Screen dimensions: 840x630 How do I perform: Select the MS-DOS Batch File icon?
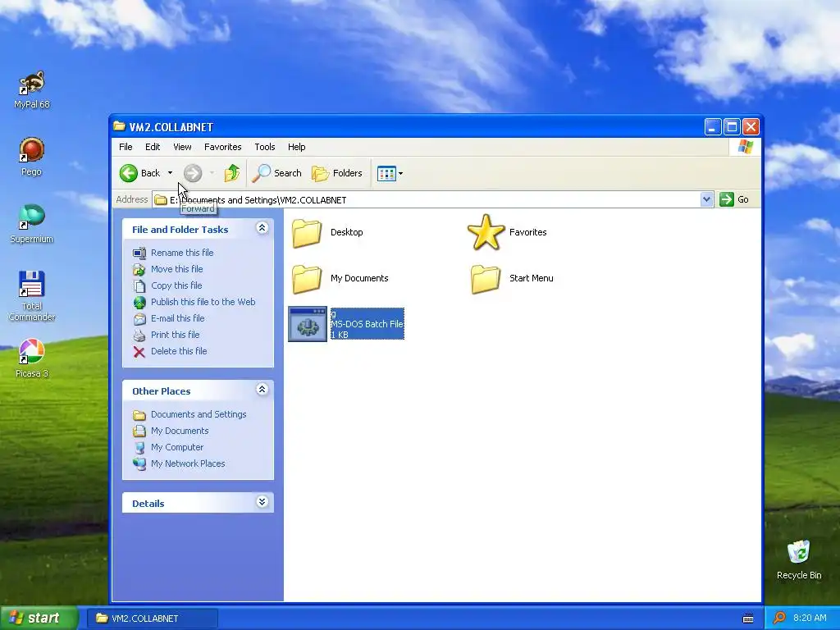click(308, 323)
